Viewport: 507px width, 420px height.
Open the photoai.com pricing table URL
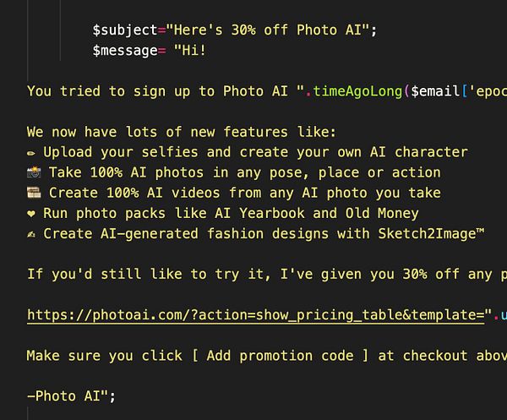click(x=253, y=314)
